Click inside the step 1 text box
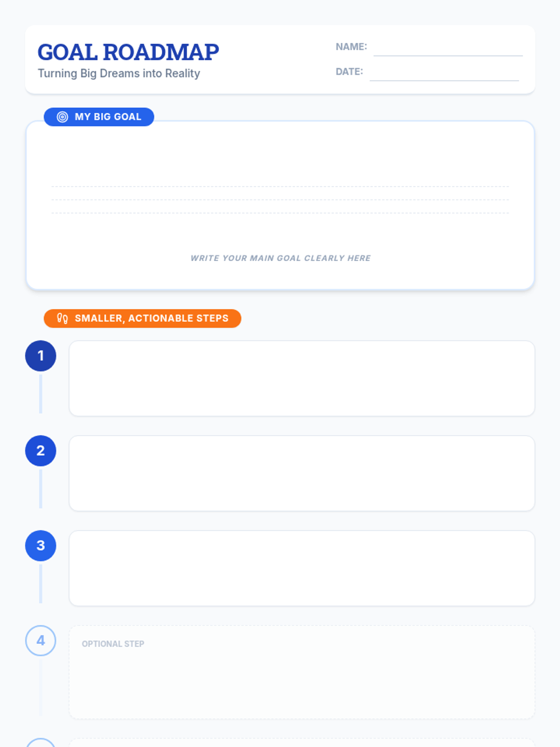 coord(302,378)
